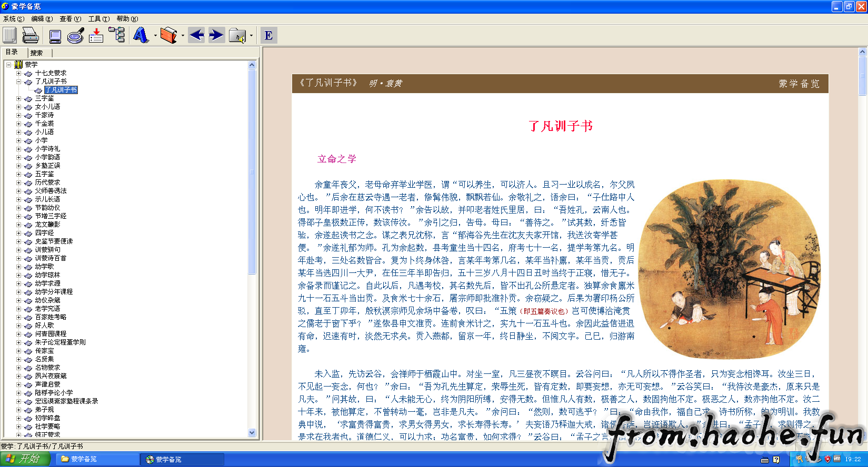Screen dimensions: 868x467
Task: Open the music folder dropdown arrow
Action: [251, 36]
